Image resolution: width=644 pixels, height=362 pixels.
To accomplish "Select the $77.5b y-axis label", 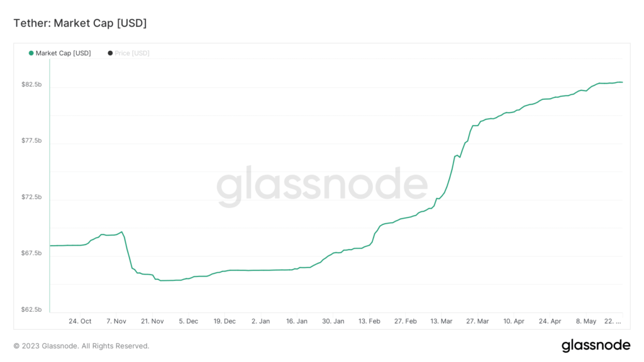I will pos(31,141).
